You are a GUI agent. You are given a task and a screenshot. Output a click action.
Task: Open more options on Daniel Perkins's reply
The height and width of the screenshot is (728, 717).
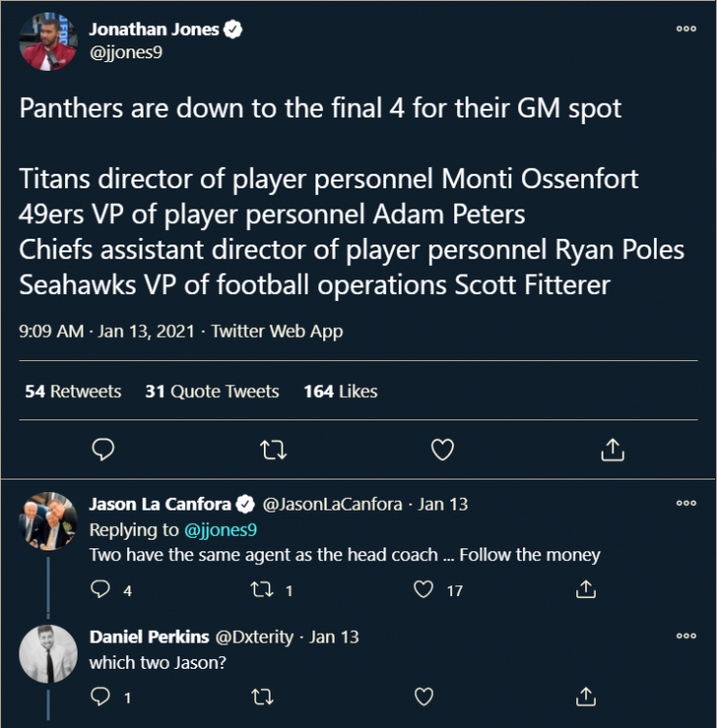click(x=686, y=636)
